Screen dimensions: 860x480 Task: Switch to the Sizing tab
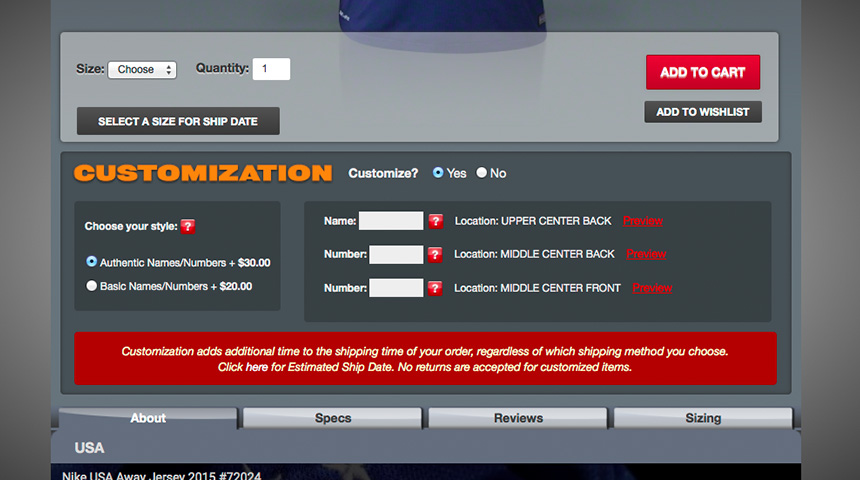coord(703,418)
